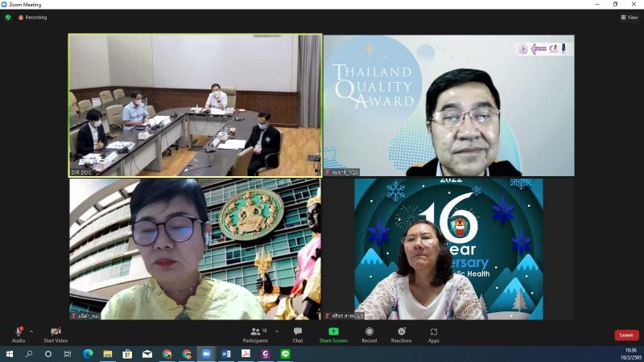
Task: Open the Chat panel
Action: [298, 335]
